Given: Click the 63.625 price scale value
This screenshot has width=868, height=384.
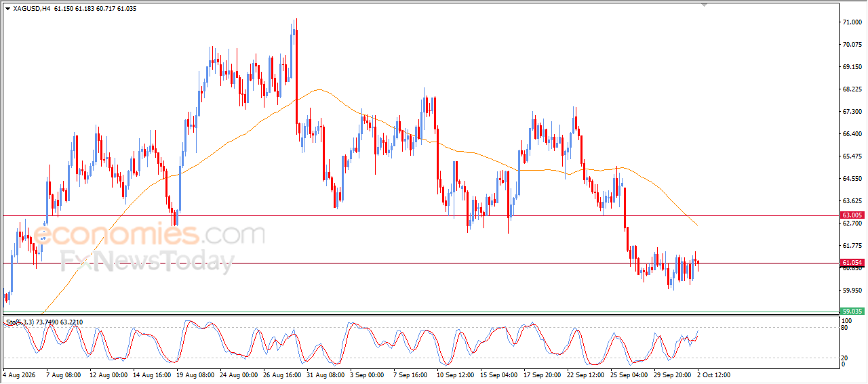Looking at the screenshot, I should (x=852, y=201).
